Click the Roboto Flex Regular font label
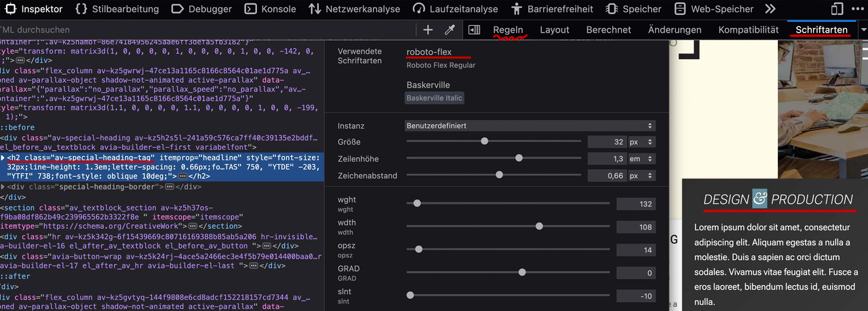Image resolution: width=868 pixels, height=311 pixels. [x=441, y=65]
